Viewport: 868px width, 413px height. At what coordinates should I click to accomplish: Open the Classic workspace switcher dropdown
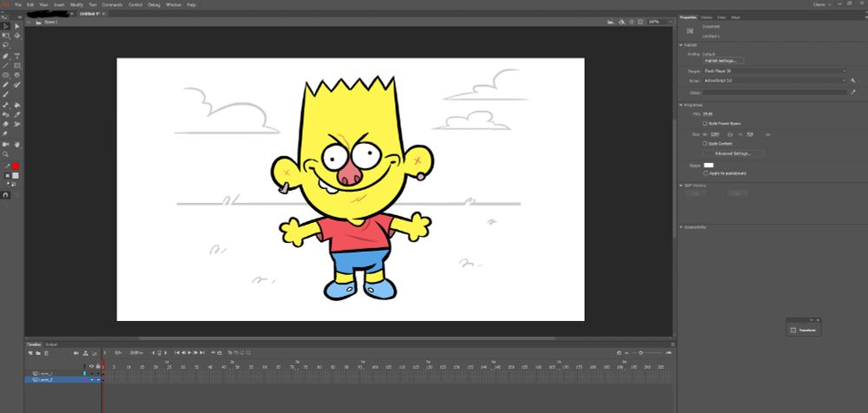[x=821, y=4]
